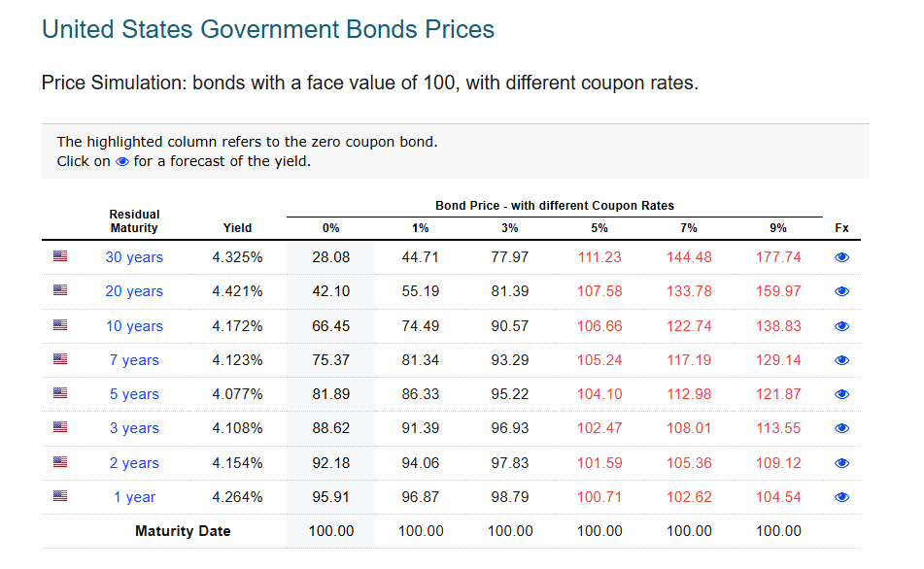Open the 20 years bond details link
Image resolution: width=924 pixels, height=569 pixels.
[134, 291]
